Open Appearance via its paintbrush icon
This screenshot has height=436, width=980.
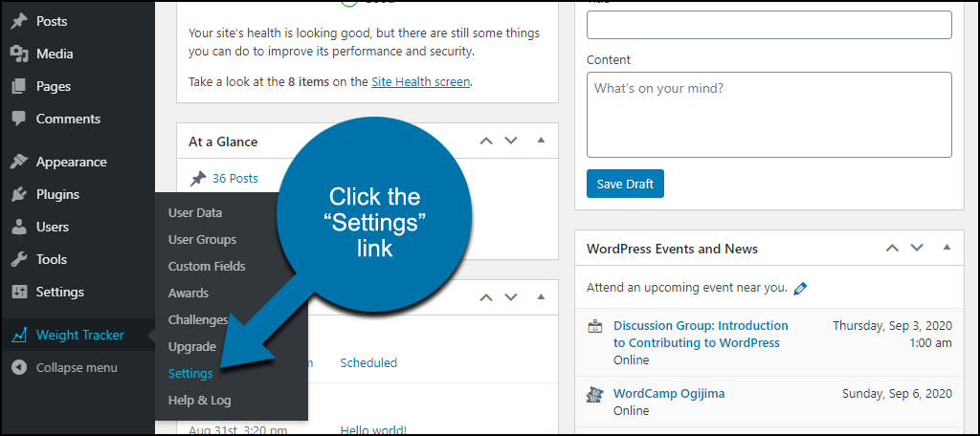click(19, 162)
